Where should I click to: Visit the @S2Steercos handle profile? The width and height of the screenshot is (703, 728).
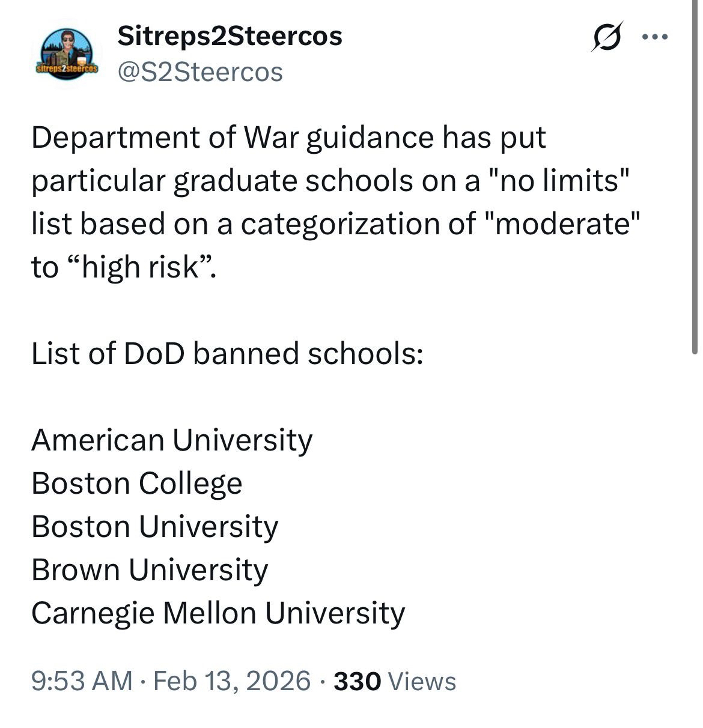200,72
